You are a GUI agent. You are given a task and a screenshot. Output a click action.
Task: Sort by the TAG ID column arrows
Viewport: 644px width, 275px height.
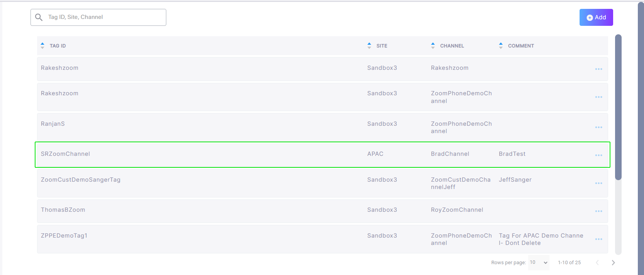click(42, 46)
